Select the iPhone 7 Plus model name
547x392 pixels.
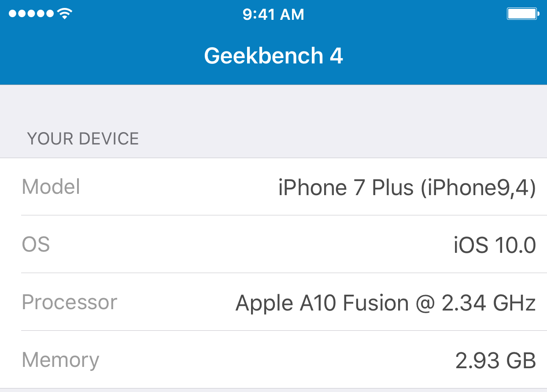[x=346, y=188]
